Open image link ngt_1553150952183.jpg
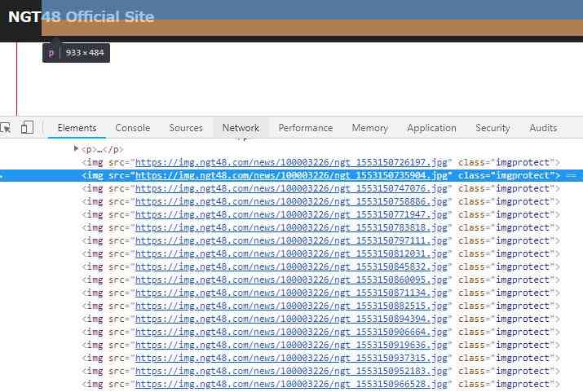This screenshot has width=583, height=392. [x=291, y=371]
